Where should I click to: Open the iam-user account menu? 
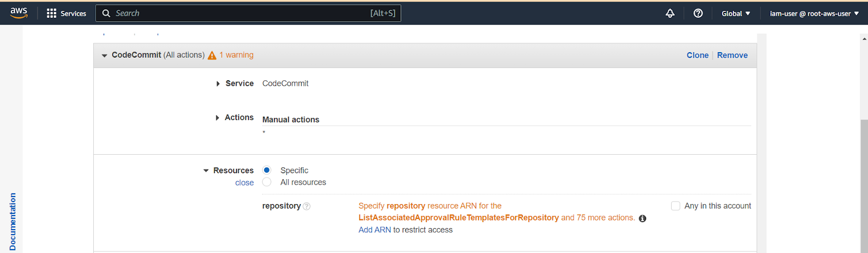pos(814,14)
